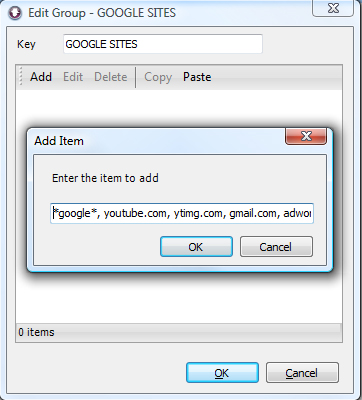Image resolution: width=362 pixels, height=400 pixels.
Task: Select Add in the group toolbar
Action: pos(41,77)
